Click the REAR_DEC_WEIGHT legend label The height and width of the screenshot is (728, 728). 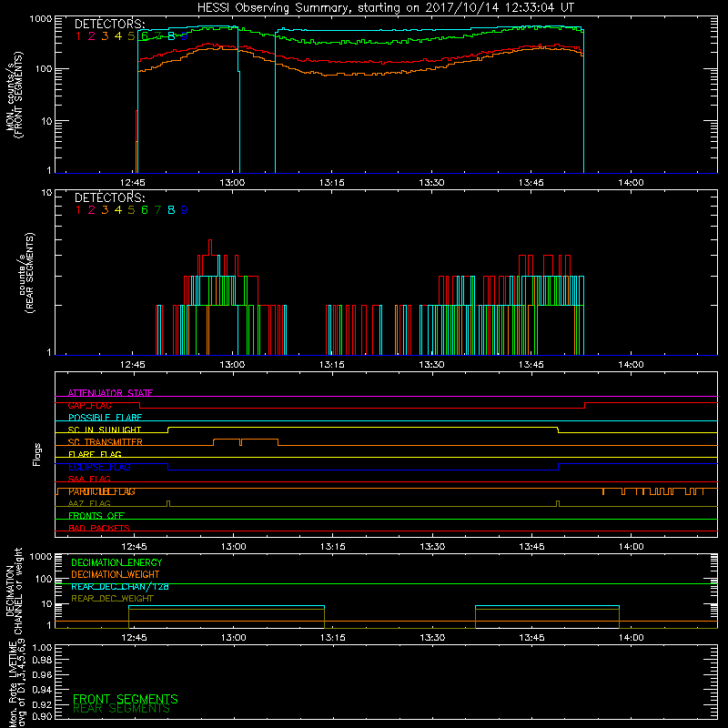tap(112, 599)
